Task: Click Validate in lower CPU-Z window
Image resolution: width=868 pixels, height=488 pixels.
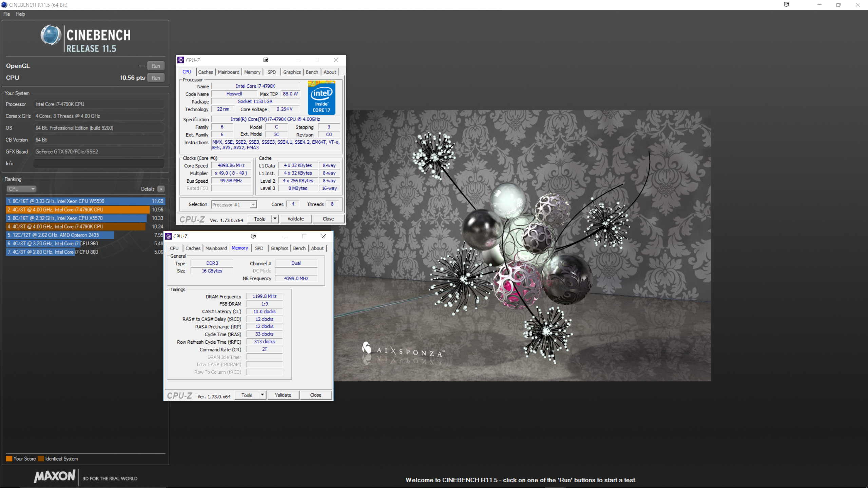Action: [283, 395]
